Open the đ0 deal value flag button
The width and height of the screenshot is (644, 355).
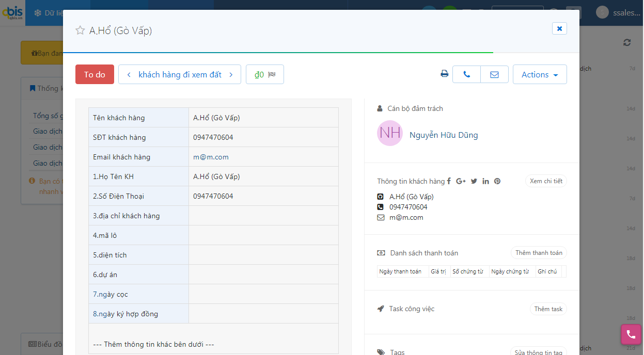(x=265, y=74)
